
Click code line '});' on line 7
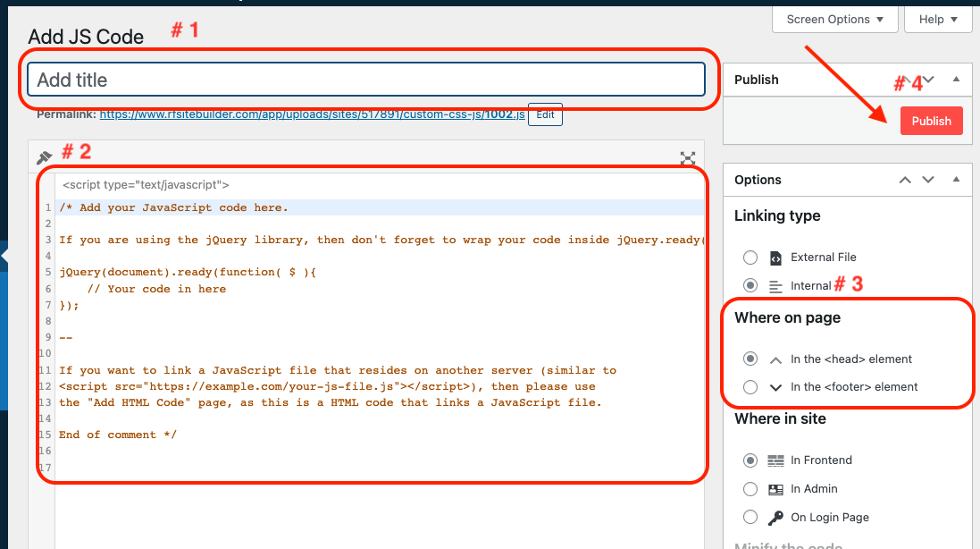click(70, 306)
